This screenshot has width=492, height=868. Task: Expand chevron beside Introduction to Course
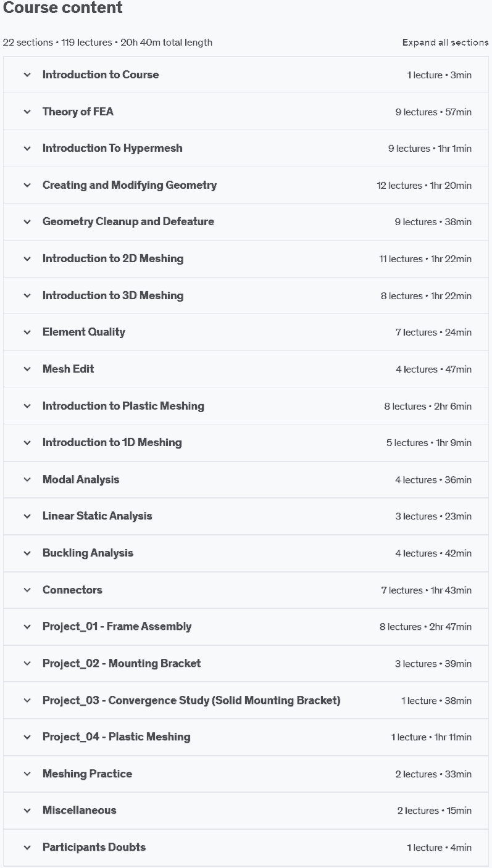tap(27, 75)
